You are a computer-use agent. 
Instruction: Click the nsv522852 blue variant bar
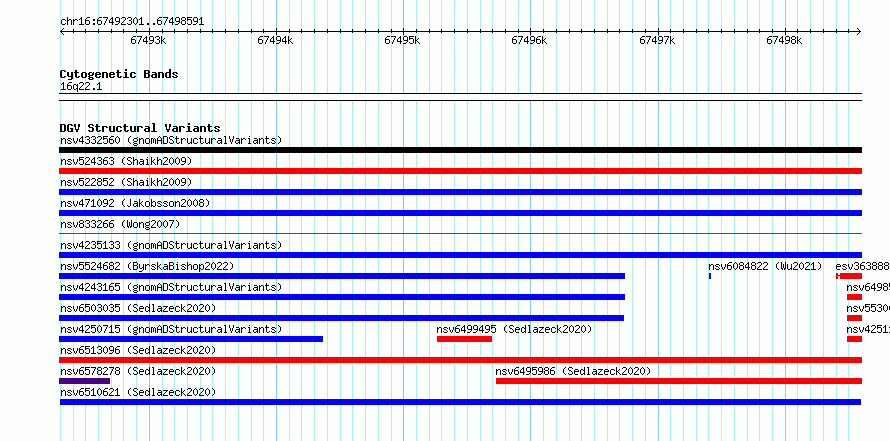[x=460, y=192]
